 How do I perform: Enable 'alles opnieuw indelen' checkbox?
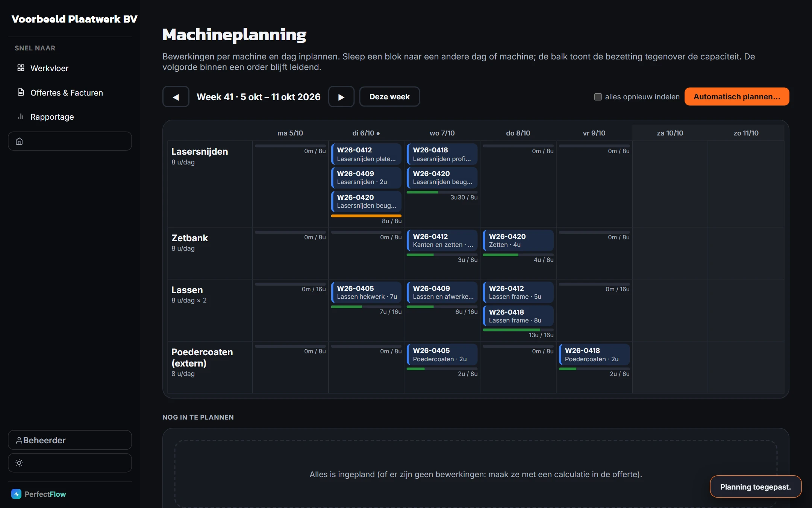tap(598, 97)
